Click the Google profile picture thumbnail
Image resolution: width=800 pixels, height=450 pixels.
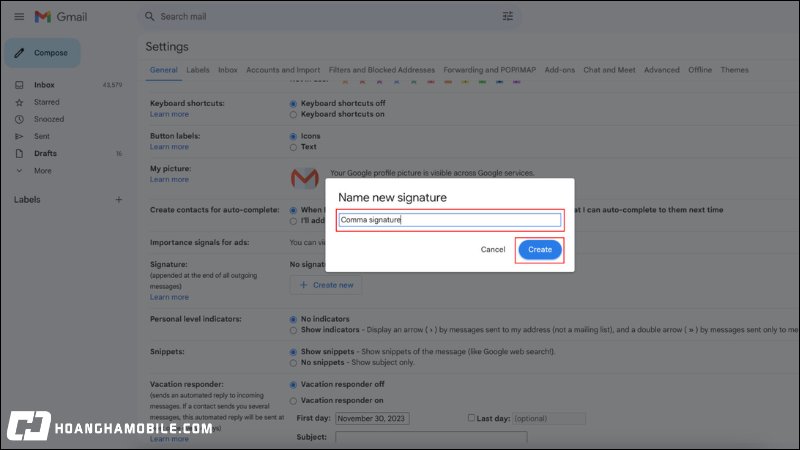(x=305, y=178)
